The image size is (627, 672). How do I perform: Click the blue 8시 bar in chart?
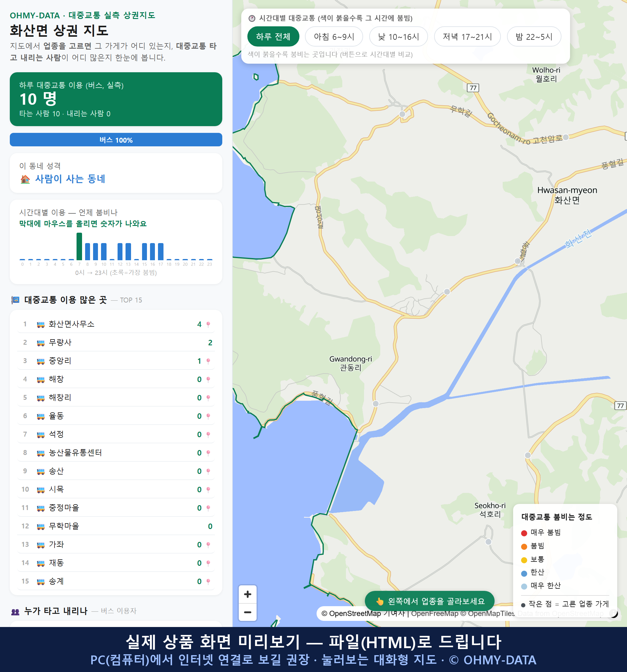click(88, 251)
